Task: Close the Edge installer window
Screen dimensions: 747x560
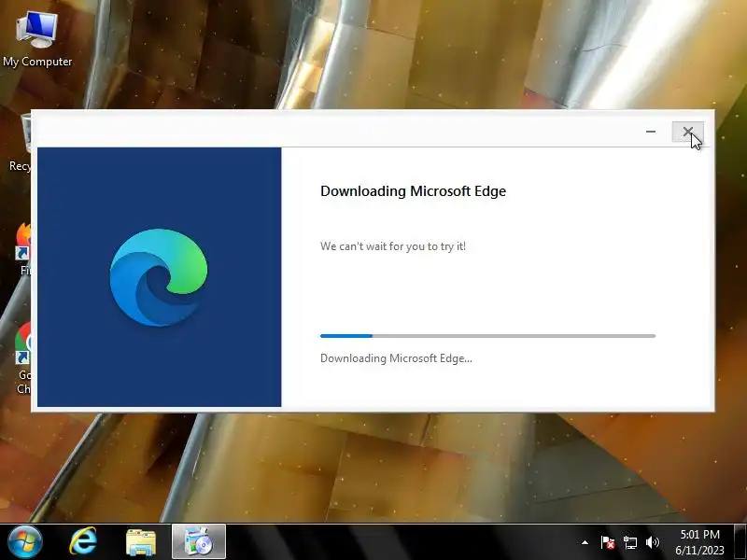Action: point(687,132)
